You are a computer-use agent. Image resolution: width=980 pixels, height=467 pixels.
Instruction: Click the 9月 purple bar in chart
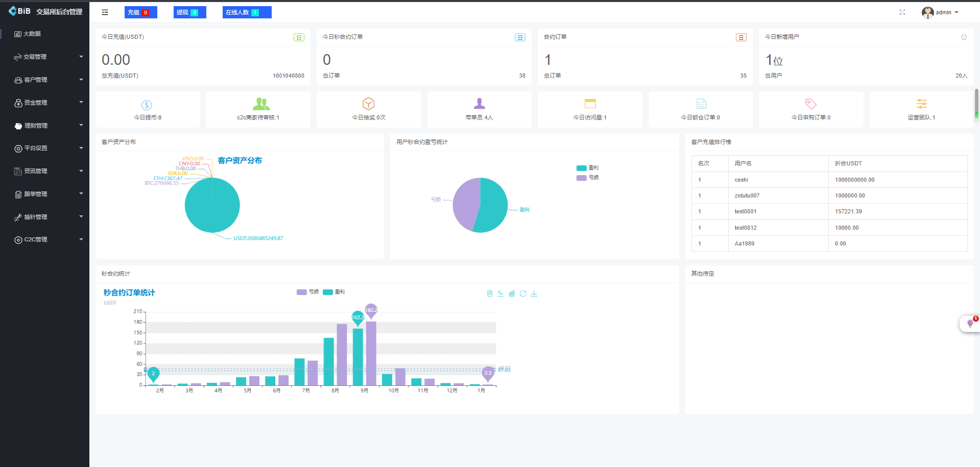[371, 353]
